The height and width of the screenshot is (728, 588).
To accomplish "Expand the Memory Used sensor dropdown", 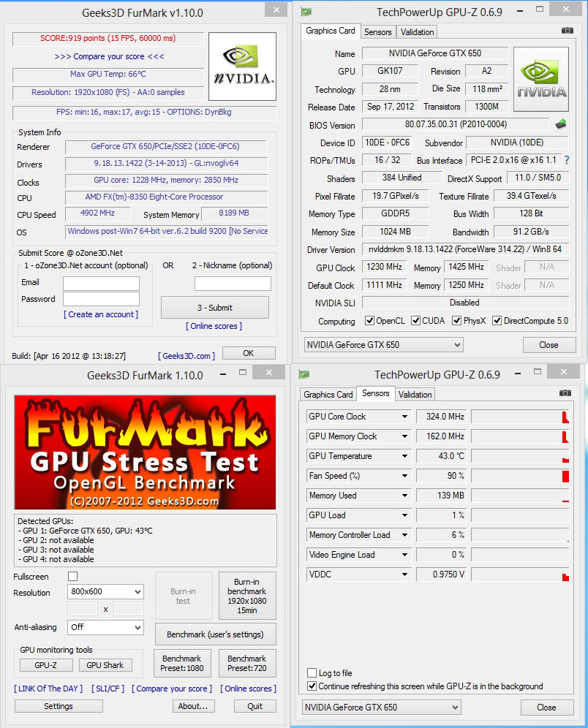I will 404,496.
